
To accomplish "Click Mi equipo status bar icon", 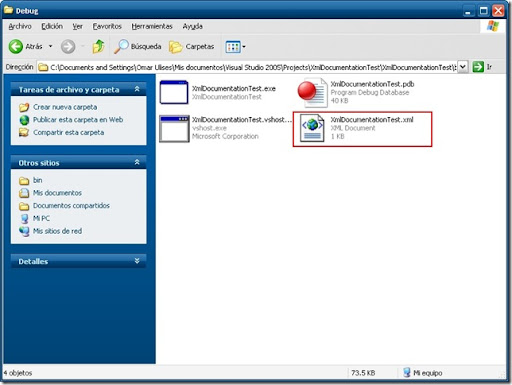I will click(x=406, y=372).
